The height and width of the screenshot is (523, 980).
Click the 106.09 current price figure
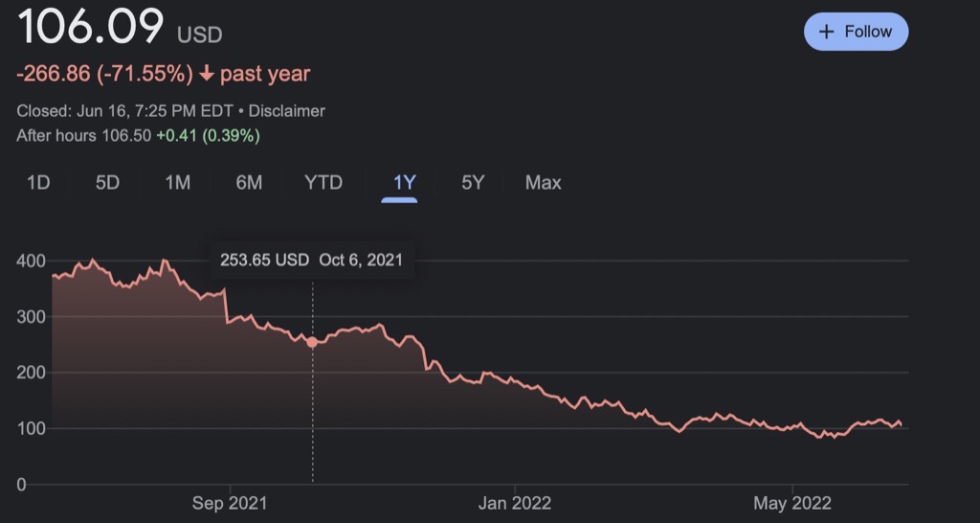click(91, 29)
